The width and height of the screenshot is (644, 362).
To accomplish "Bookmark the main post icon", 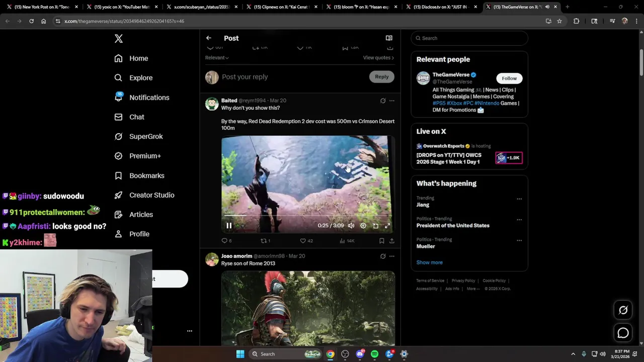I will (x=345, y=48).
